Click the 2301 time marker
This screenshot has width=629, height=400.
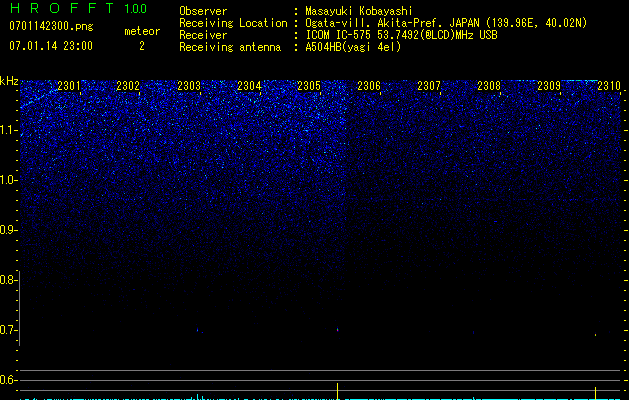pyautogui.click(x=69, y=86)
